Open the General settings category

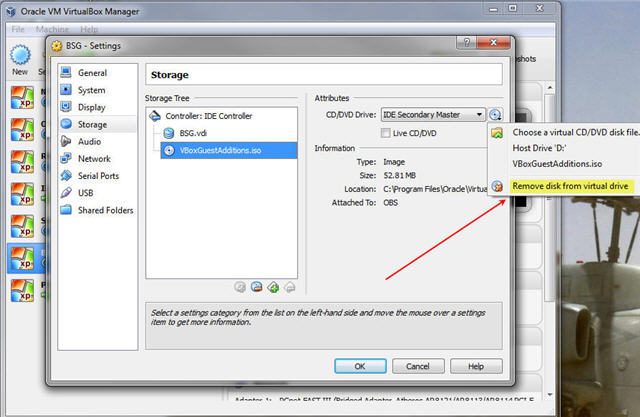click(x=97, y=73)
